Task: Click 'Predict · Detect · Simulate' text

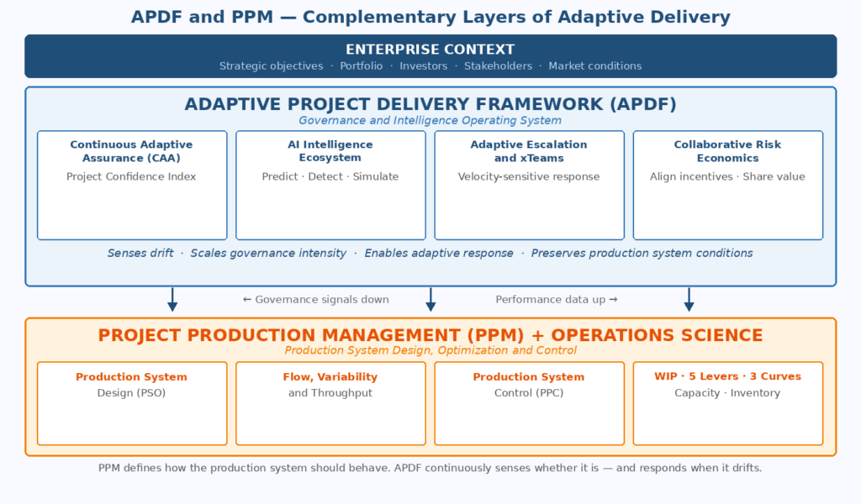Action: tap(330, 176)
